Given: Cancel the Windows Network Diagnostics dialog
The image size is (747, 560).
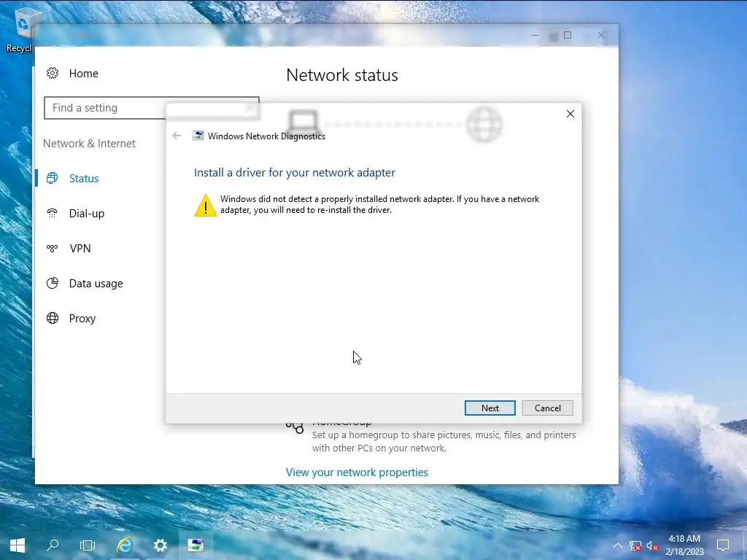Looking at the screenshot, I should tap(547, 408).
